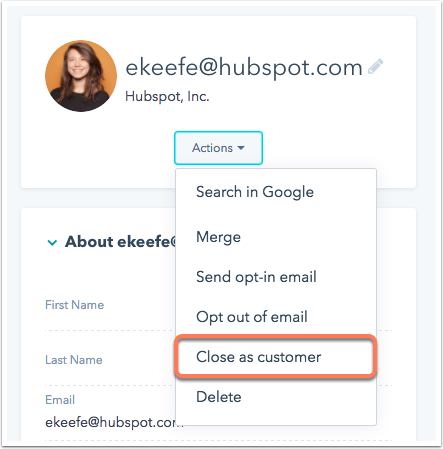
Task: Open the Hubspot, Inc. company link
Action: tap(167, 96)
